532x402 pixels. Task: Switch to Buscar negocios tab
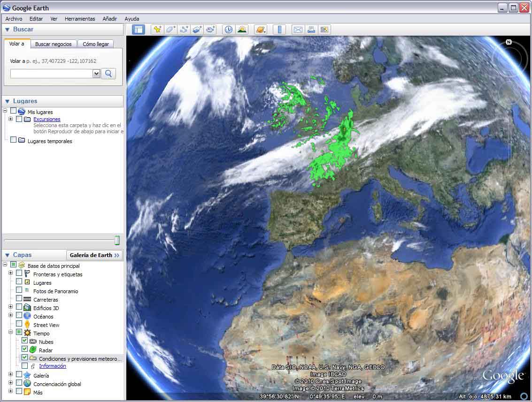[x=53, y=44]
